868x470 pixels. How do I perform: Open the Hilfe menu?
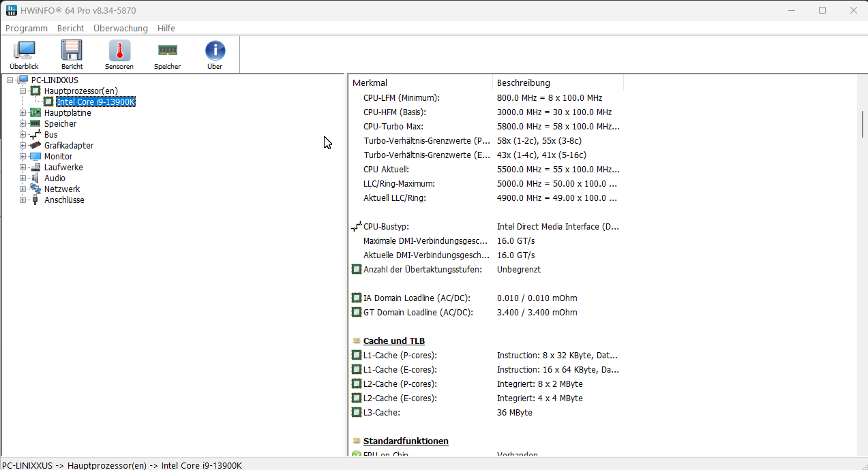pos(166,28)
